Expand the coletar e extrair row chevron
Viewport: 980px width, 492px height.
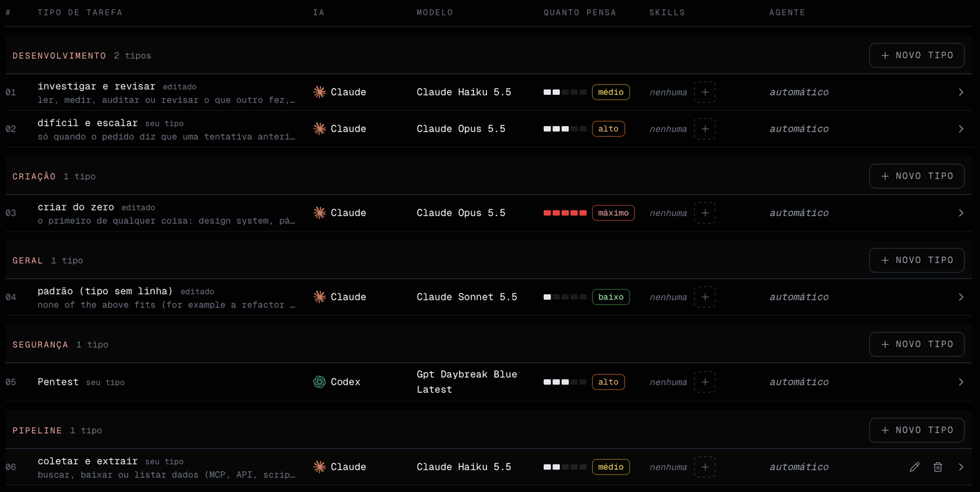[x=961, y=467]
